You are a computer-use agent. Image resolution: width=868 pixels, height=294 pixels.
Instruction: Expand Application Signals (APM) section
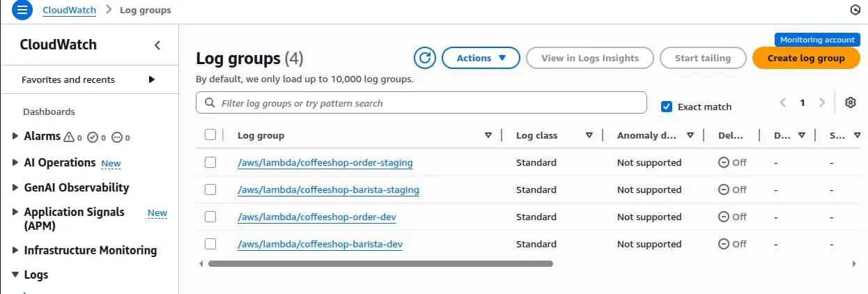(x=15, y=212)
